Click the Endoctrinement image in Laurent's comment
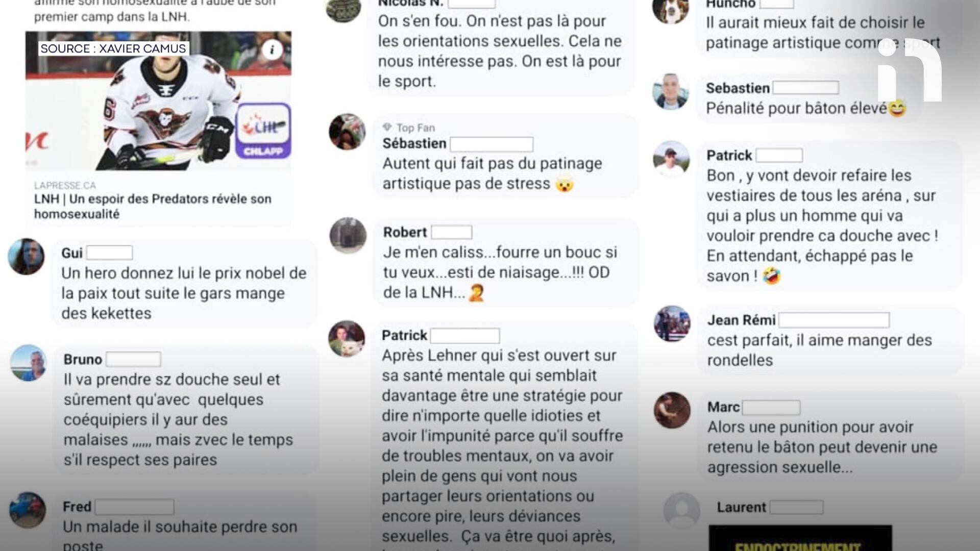Image resolution: width=980 pixels, height=551 pixels. point(800,538)
